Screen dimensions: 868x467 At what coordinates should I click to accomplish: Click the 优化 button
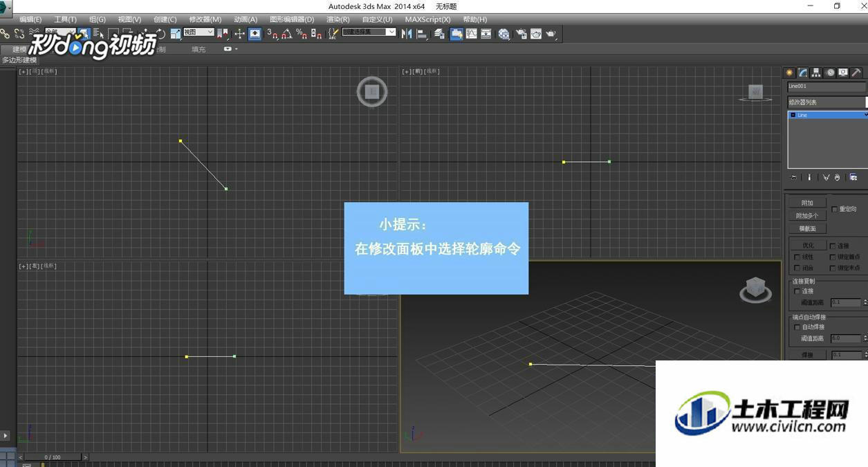808,246
